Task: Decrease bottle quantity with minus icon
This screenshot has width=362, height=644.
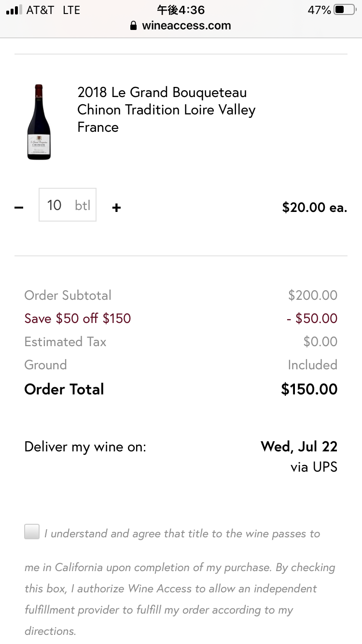Action: coord(19,208)
